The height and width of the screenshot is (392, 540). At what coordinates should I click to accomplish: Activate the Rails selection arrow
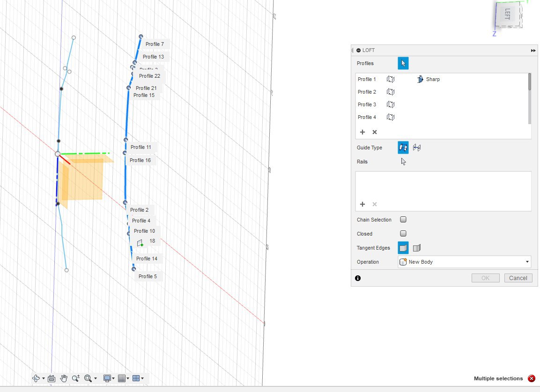tap(403, 162)
